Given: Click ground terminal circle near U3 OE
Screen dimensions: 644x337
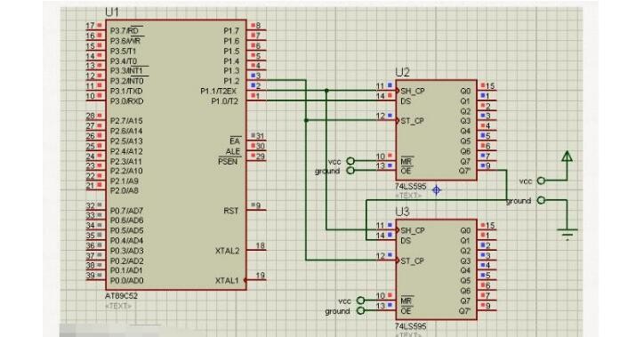Looking at the screenshot, I should click(360, 310).
